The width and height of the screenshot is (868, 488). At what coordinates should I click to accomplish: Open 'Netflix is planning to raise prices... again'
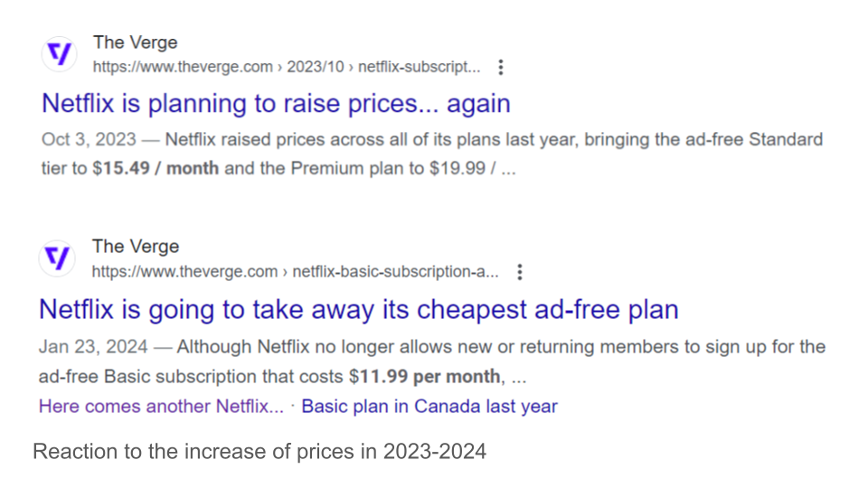pos(276,103)
